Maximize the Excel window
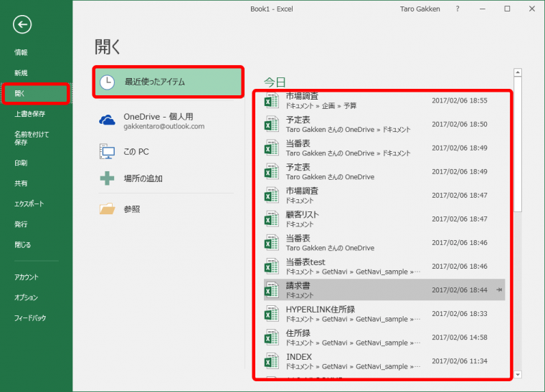This screenshot has height=392, width=545. coord(507,9)
